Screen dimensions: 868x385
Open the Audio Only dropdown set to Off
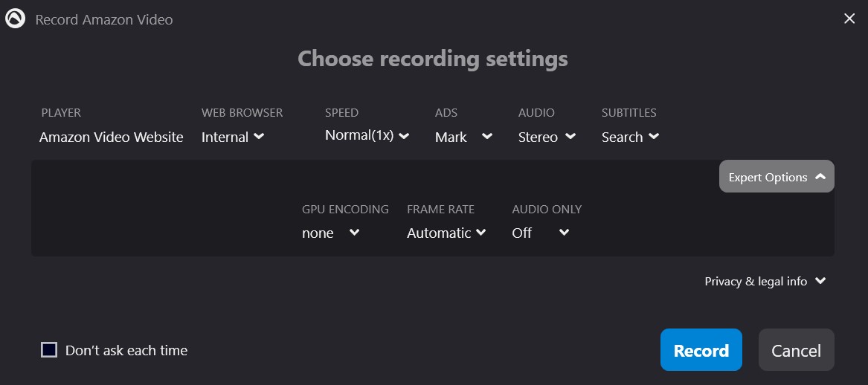click(541, 233)
